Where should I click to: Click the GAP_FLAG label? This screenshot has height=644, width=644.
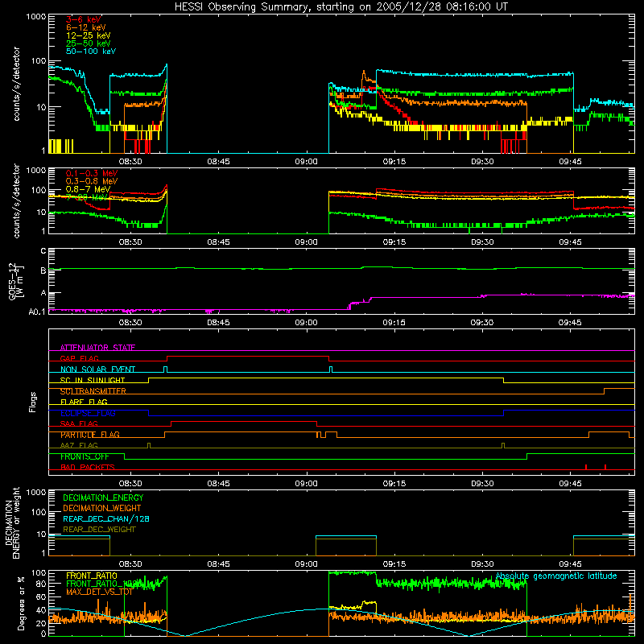point(79,358)
